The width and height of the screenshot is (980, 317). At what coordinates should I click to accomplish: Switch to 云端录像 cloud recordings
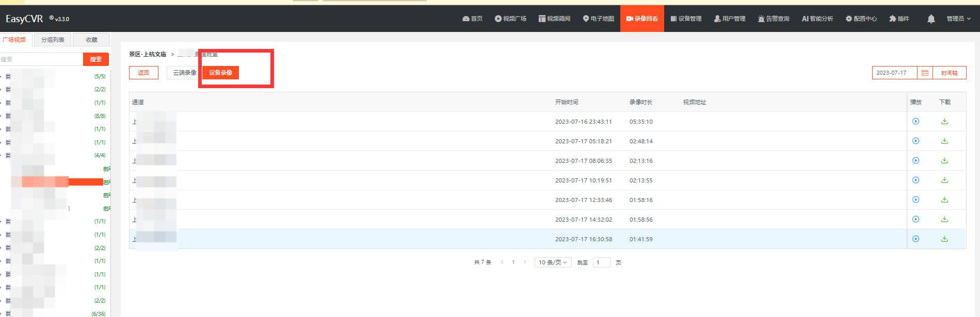click(x=184, y=73)
